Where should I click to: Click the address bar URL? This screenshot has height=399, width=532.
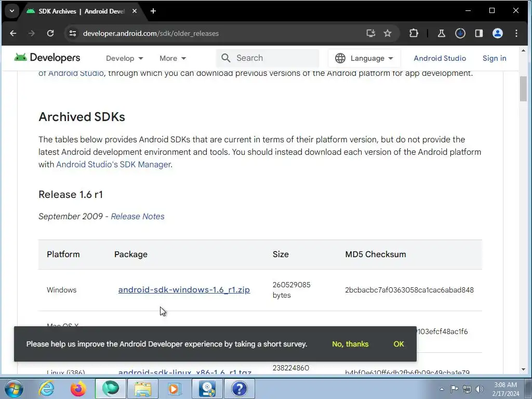pos(151,33)
